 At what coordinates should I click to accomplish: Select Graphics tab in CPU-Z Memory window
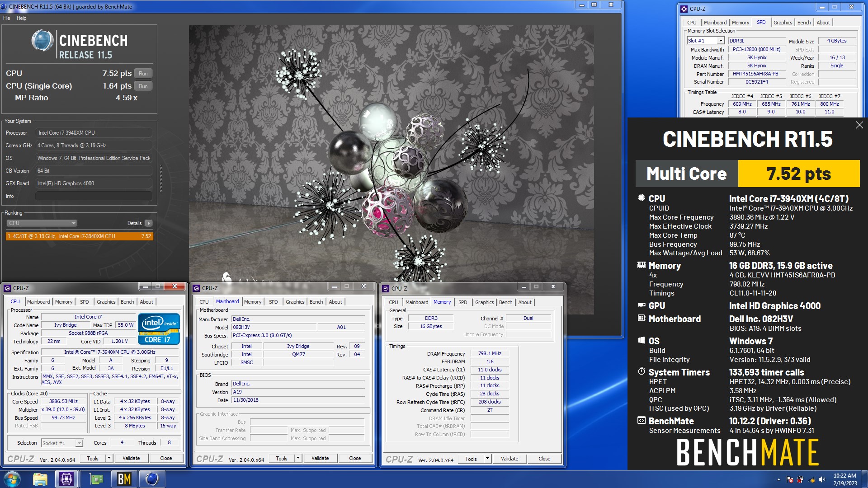(484, 302)
